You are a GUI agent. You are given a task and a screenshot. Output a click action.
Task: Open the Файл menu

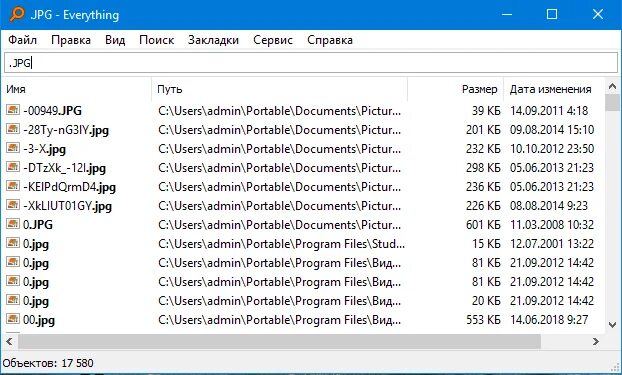(23, 40)
